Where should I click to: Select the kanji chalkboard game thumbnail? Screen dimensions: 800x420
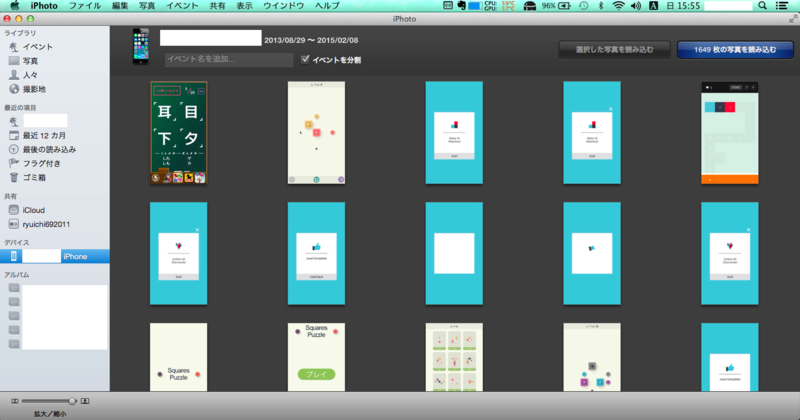(x=179, y=133)
